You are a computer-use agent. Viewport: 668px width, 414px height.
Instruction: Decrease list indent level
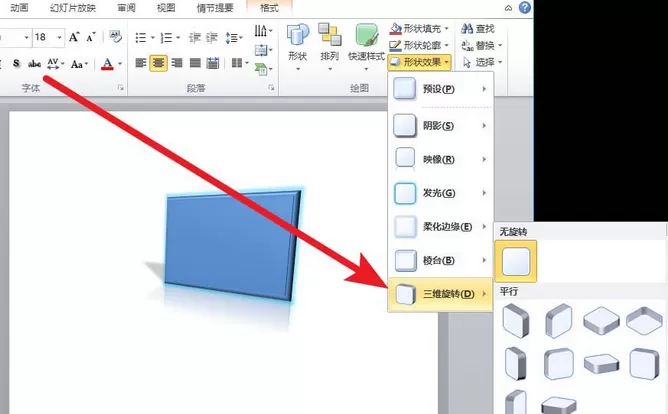pos(195,37)
